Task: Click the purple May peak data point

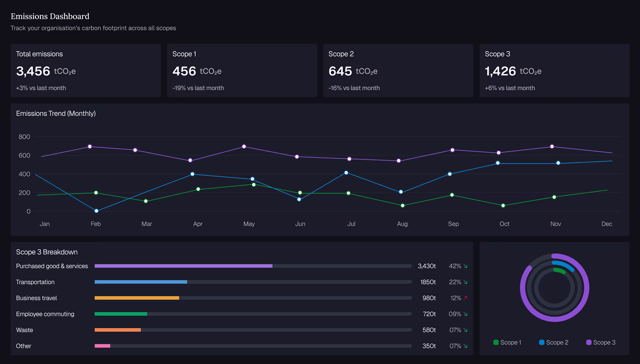Action: pos(244,147)
